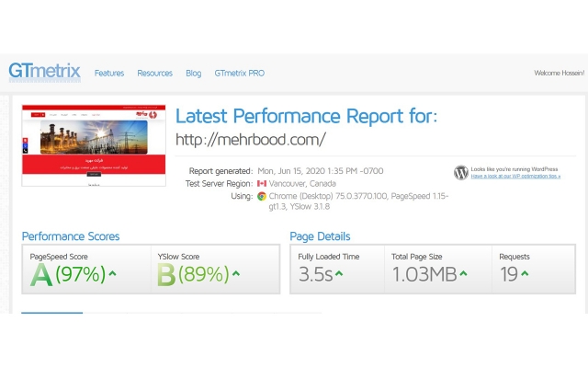Screen dimensions: 588x368
Task: Open the WP optimization tips link
Action: (515, 176)
